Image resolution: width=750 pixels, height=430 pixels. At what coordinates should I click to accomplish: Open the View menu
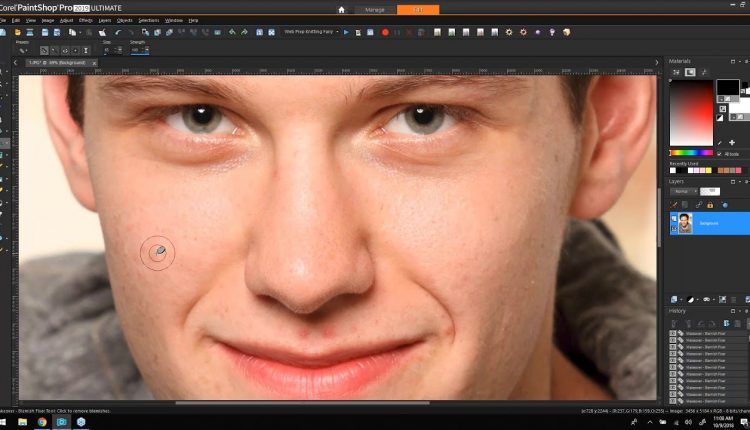[x=31, y=21]
